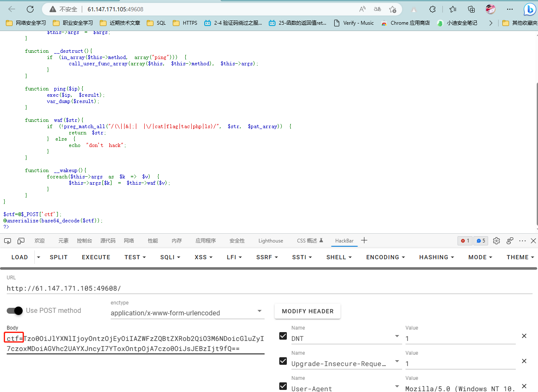Toggle the Use POST method switch
The image size is (538, 392).
coord(15,311)
